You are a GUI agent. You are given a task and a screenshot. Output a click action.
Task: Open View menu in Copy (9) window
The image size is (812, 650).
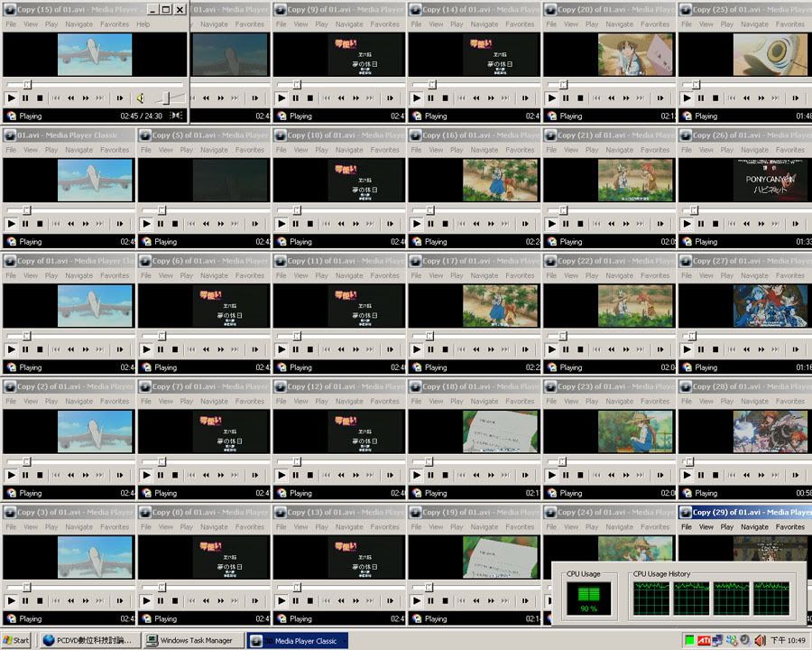tap(300, 24)
